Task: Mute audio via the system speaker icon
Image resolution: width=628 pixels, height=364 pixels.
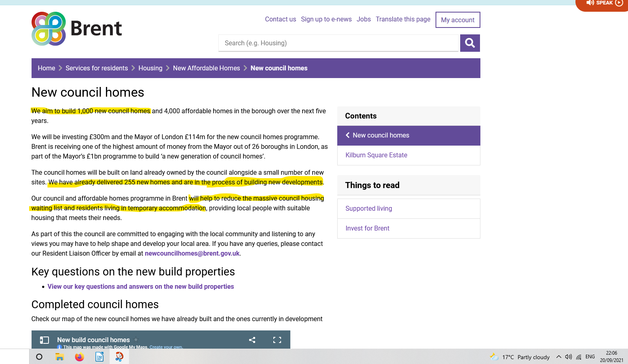Action: tap(569, 357)
